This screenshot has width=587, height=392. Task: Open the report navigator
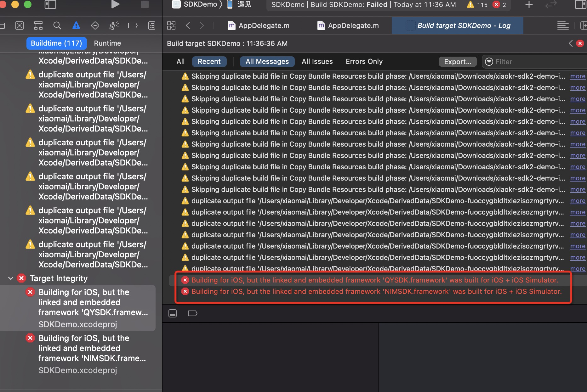pos(152,25)
